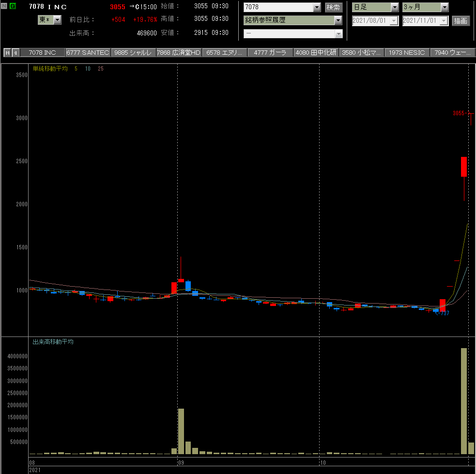Viewport: 476px width, 474px height.
Task: Open the 1973 NESIC tab
Action: pos(407,52)
